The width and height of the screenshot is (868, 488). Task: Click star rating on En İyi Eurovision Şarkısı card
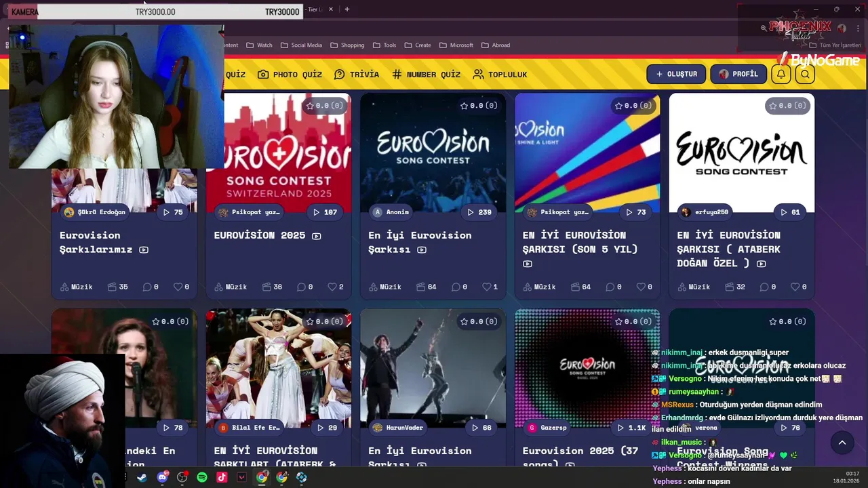[x=479, y=106]
